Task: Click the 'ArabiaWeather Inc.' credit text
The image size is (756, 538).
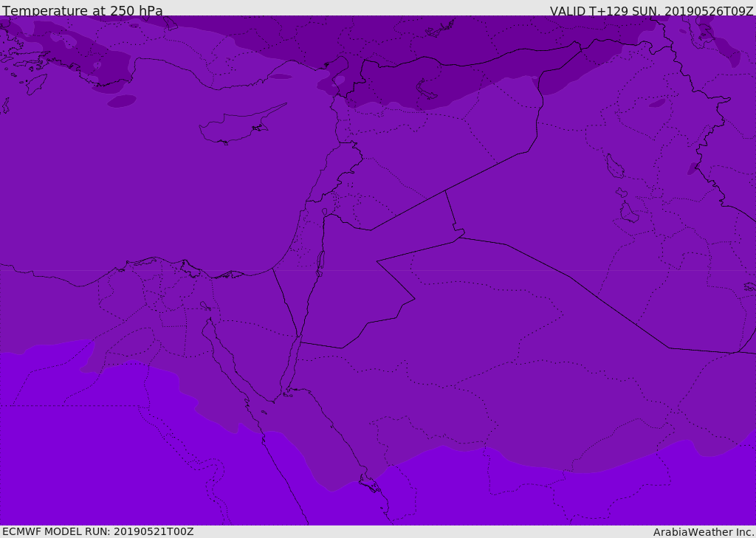Action: [x=704, y=532]
